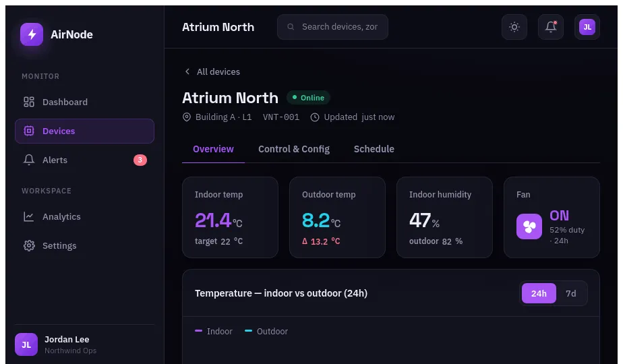Viewport: 623px width, 364px height.
Task: Switch to the Schedule tab
Action: click(x=374, y=149)
